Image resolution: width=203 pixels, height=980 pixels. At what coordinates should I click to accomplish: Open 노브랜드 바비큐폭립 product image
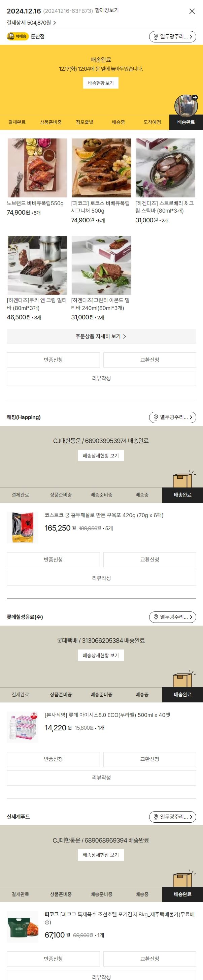coord(37,168)
